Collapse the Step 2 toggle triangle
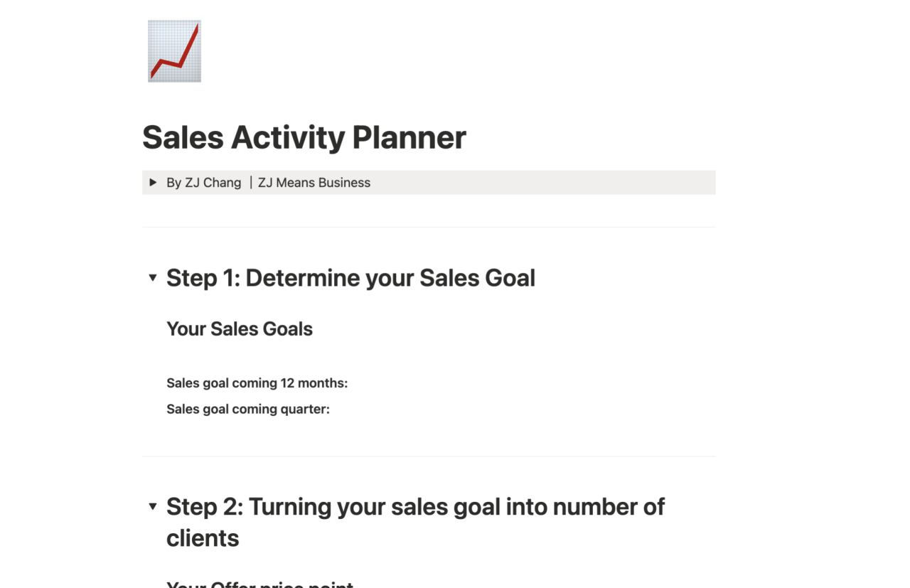 coord(153,507)
